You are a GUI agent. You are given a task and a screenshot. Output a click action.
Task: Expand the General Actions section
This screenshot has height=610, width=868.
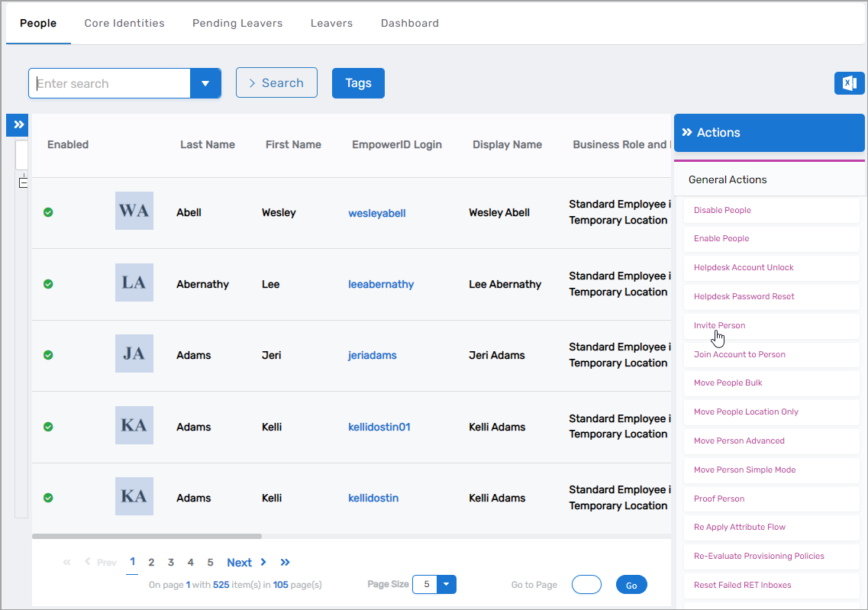728,180
